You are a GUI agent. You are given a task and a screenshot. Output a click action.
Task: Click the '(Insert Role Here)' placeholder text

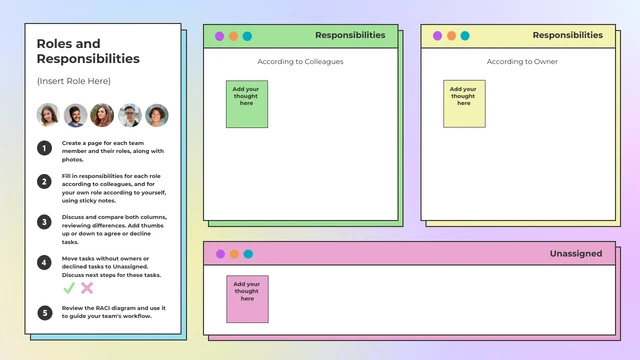(x=74, y=81)
